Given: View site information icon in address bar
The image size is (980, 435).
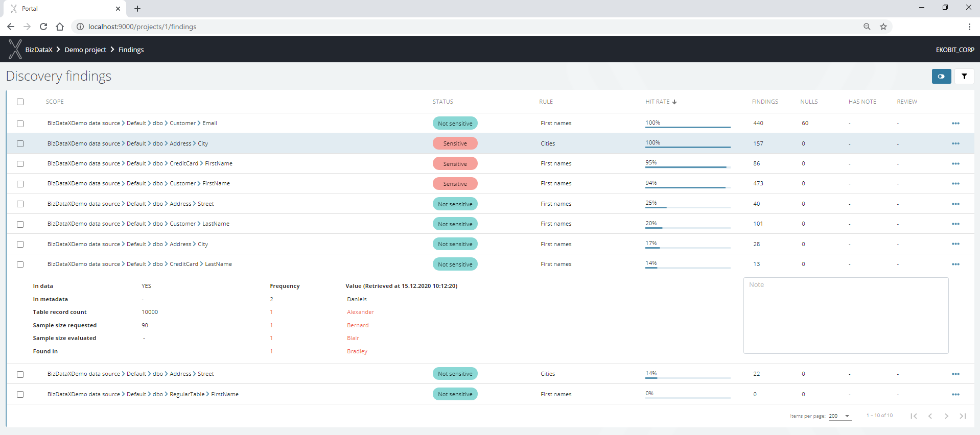Looking at the screenshot, I should (80, 27).
